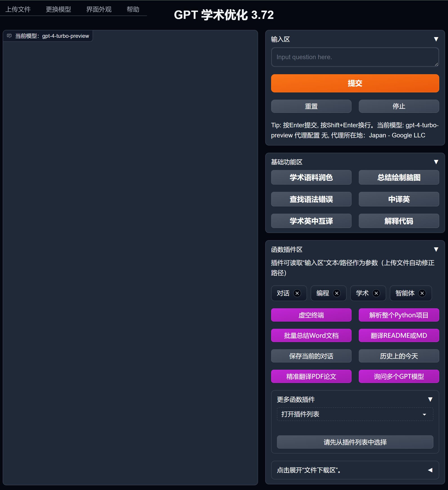Remove the 编程 tag with its X icon
Viewport: 448px width, 490px height.
click(337, 293)
